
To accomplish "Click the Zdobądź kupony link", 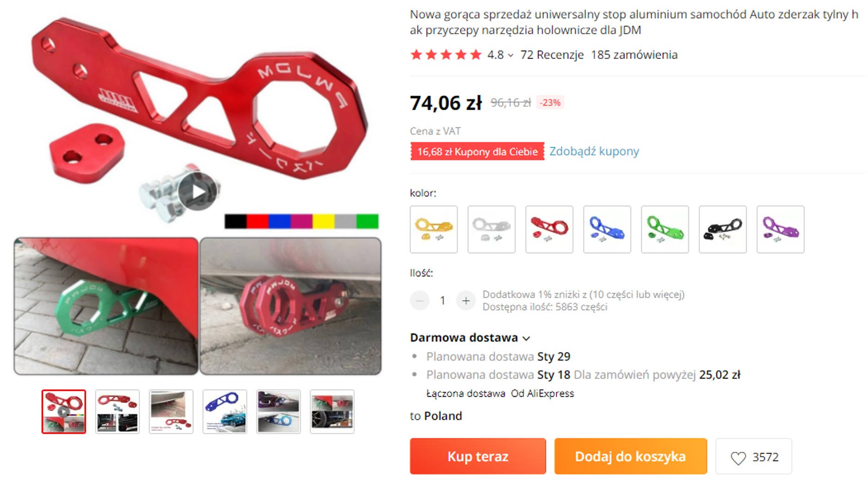I will point(594,151).
